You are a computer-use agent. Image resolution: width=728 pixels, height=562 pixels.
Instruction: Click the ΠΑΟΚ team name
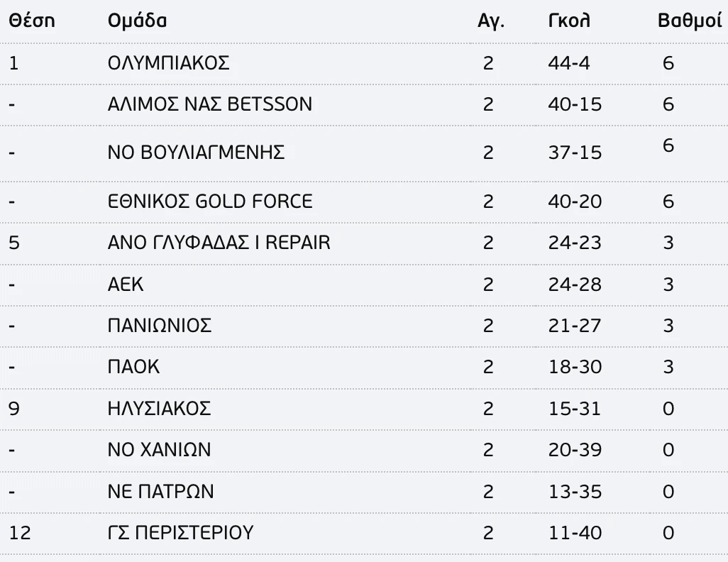pyautogui.click(x=133, y=367)
